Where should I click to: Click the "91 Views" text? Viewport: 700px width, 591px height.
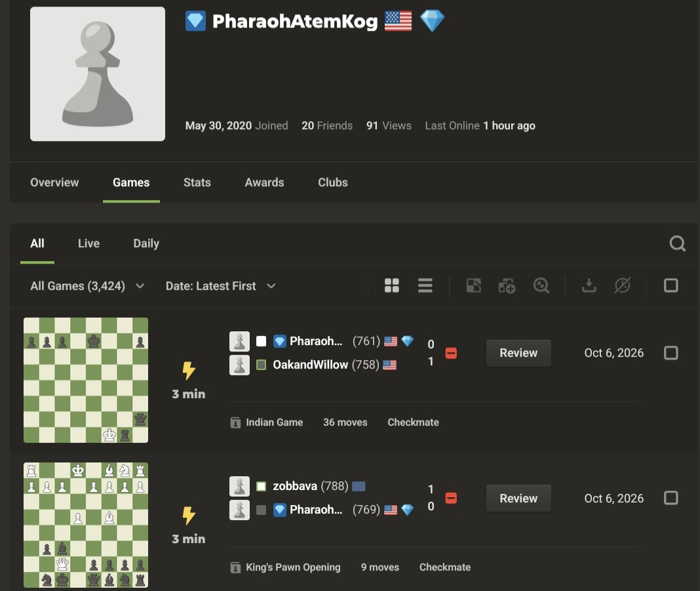tap(389, 125)
